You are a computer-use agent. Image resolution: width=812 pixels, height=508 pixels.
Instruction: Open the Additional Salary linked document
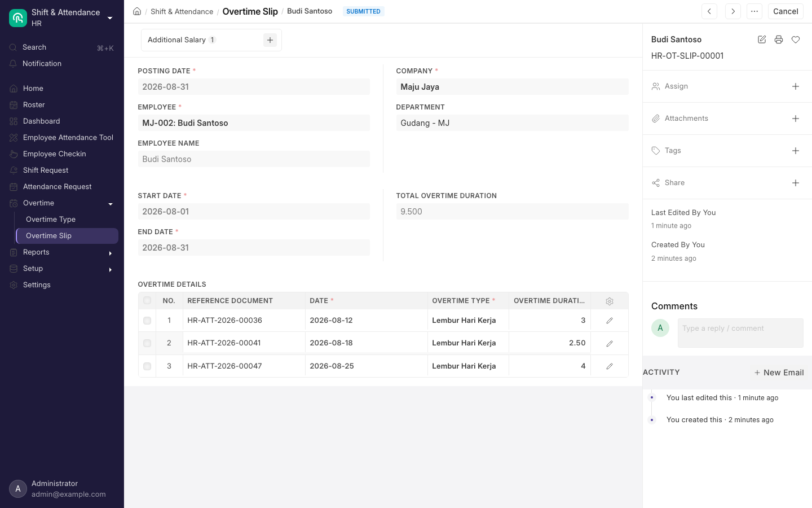coord(176,40)
